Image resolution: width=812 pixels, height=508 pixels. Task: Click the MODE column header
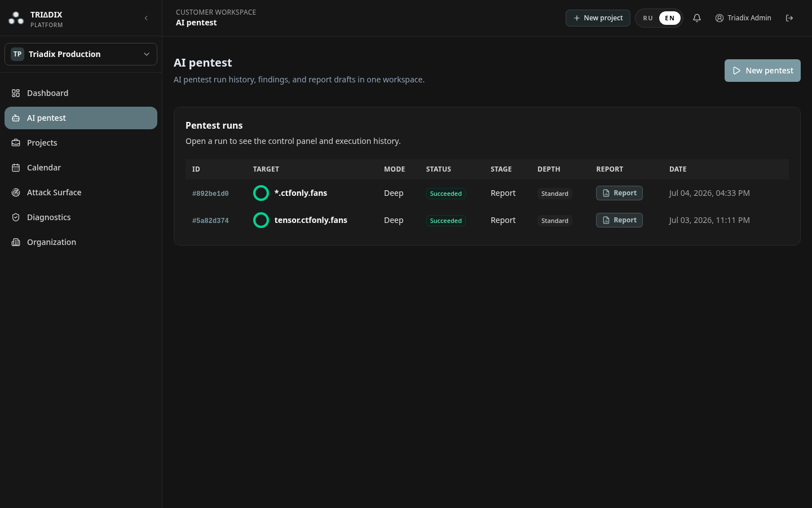tap(395, 169)
